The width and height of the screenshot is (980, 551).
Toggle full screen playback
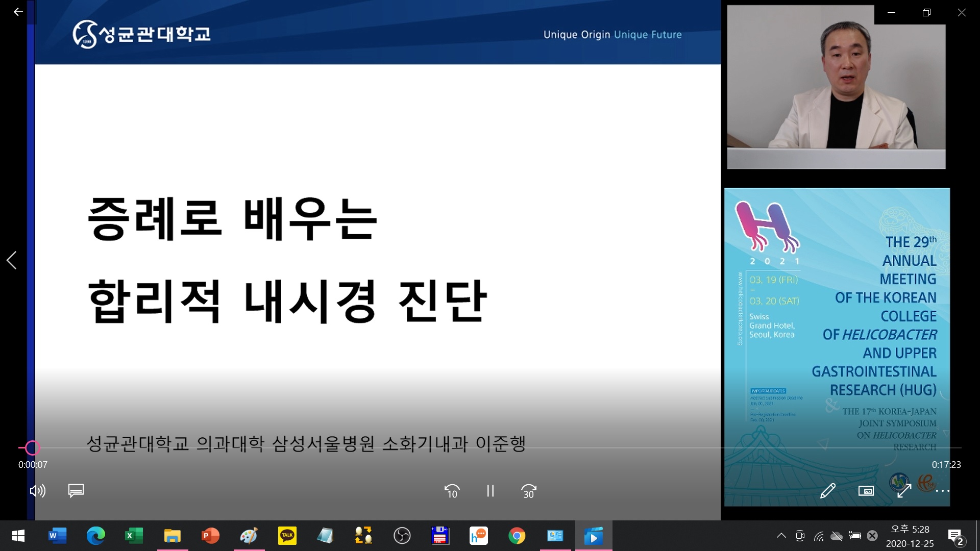[904, 491]
